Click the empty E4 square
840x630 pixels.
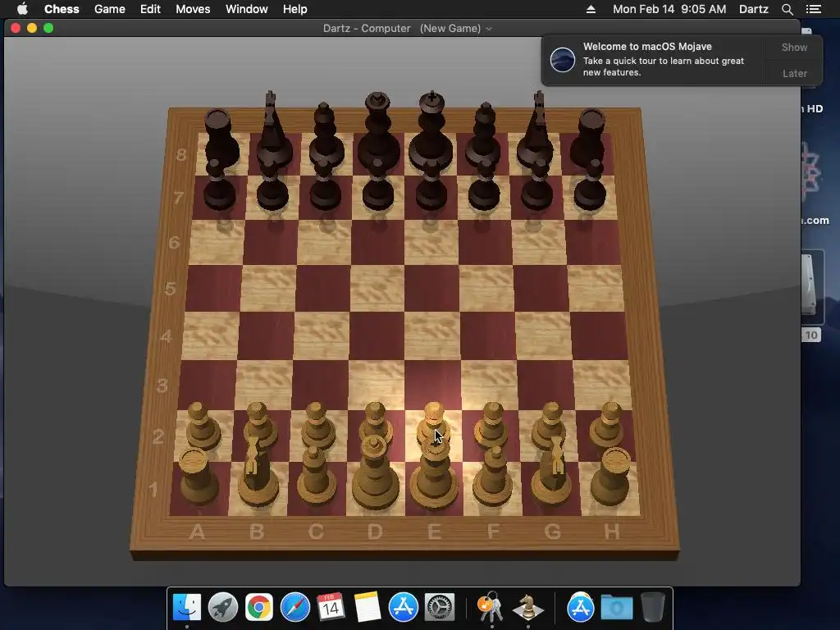[431, 336]
